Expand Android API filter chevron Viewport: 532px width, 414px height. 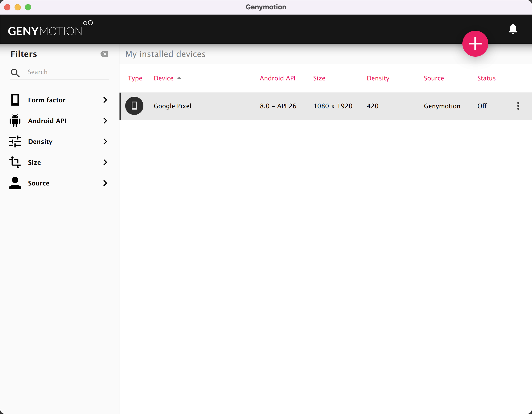105,121
